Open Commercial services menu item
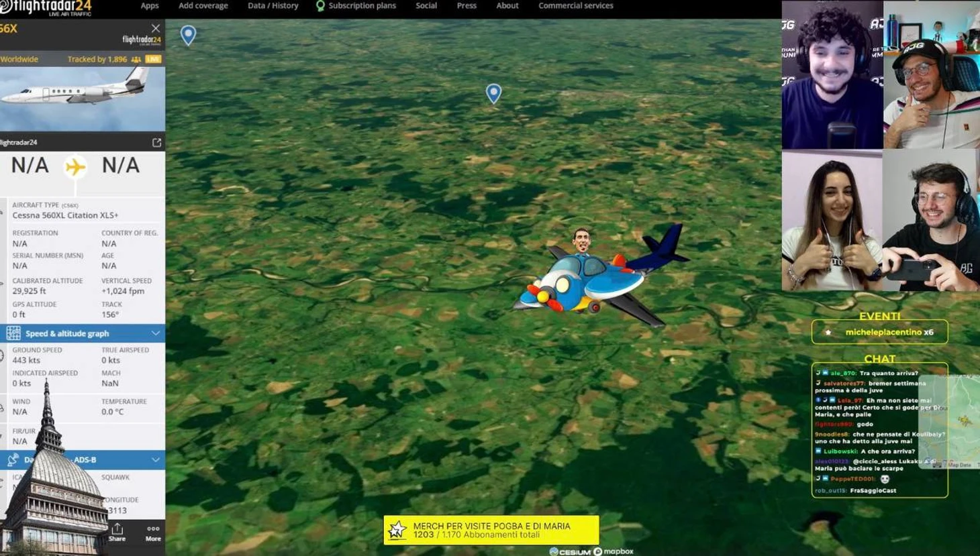The image size is (980, 556). pyautogui.click(x=576, y=6)
